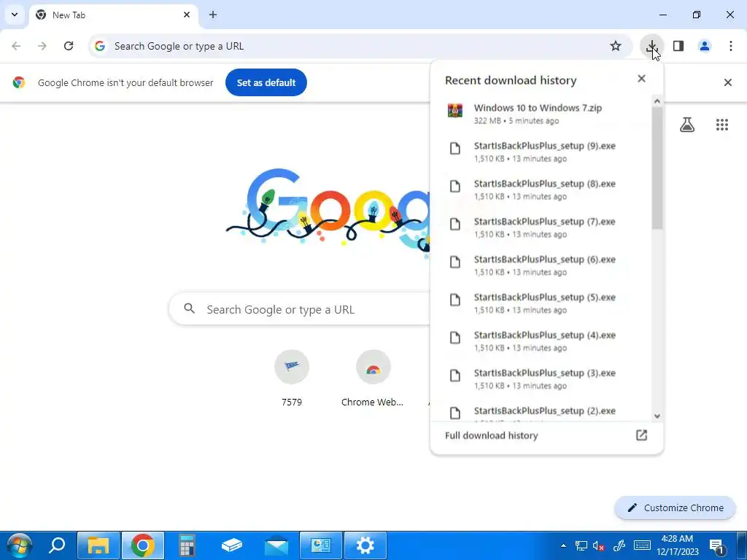Image resolution: width=747 pixels, height=560 pixels.
Task: Open File Explorer from taskbar
Action: [x=98, y=545]
